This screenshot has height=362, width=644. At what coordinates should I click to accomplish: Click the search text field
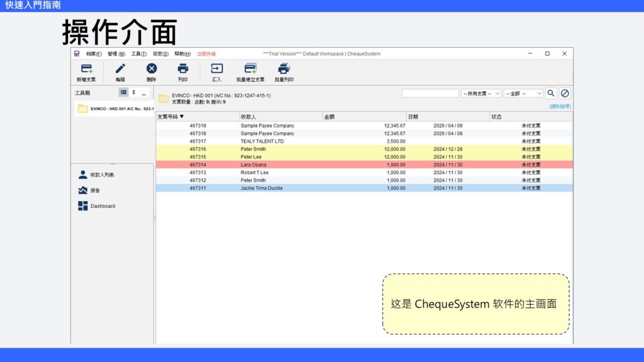(430, 94)
